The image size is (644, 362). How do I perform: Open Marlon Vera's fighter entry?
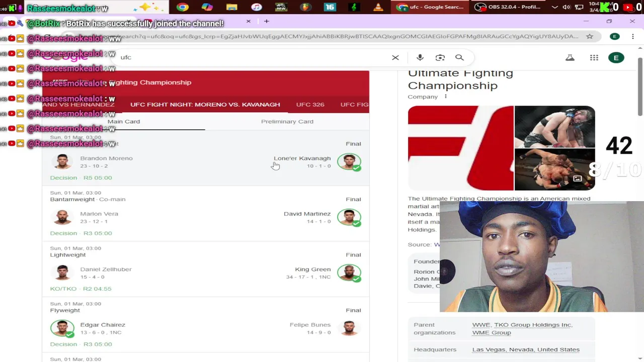point(99,214)
